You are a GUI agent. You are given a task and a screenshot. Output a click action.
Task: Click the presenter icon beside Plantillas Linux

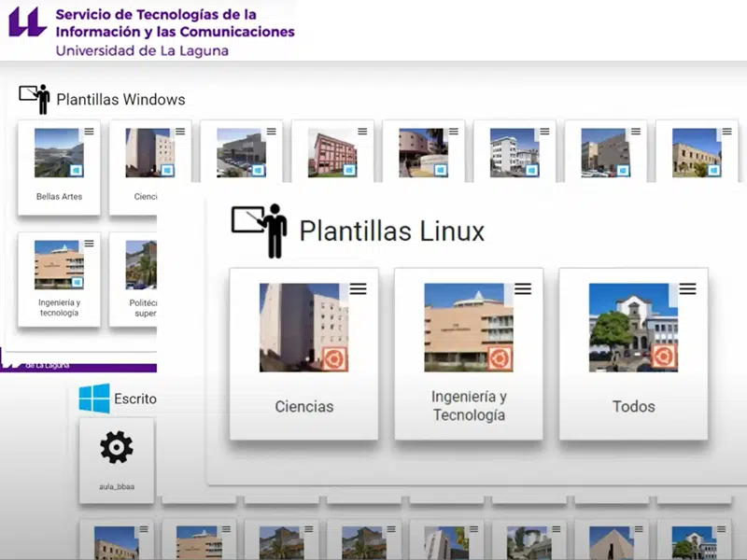pyautogui.click(x=260, y=230)
